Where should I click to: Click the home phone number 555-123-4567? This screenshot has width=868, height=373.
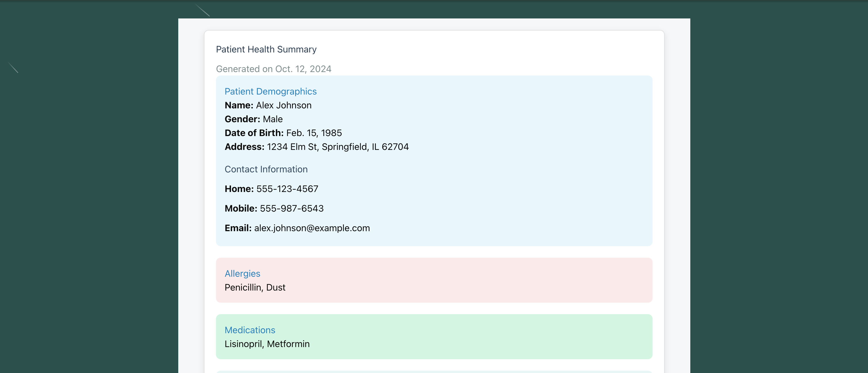click(x=287, y=189)
